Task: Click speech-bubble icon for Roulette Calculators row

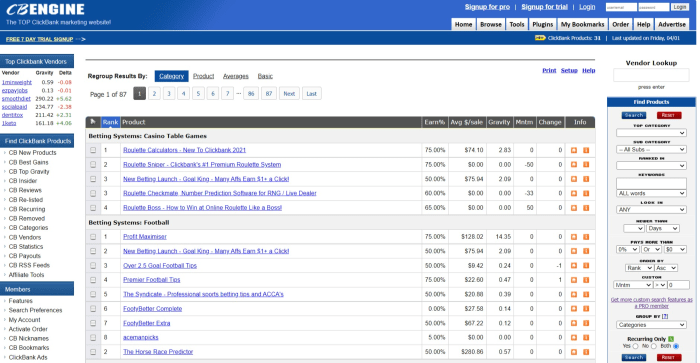Action: tap(574, 150)
